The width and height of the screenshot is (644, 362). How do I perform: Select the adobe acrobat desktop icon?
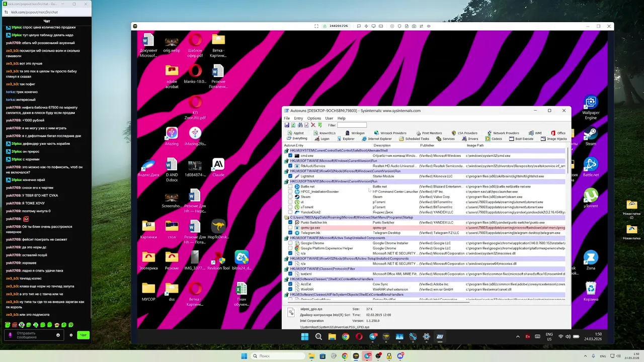coord(172,76)
